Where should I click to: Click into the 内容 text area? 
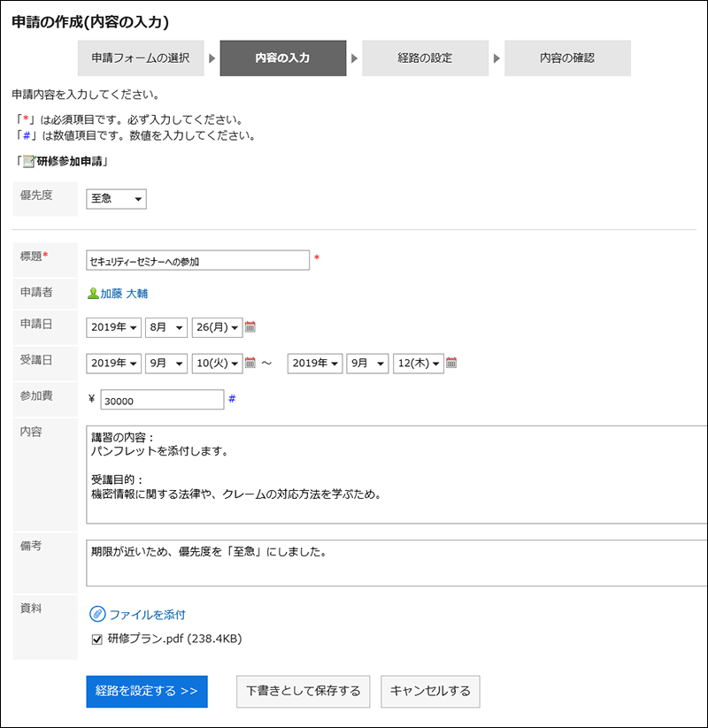click(x=396, y=474)
